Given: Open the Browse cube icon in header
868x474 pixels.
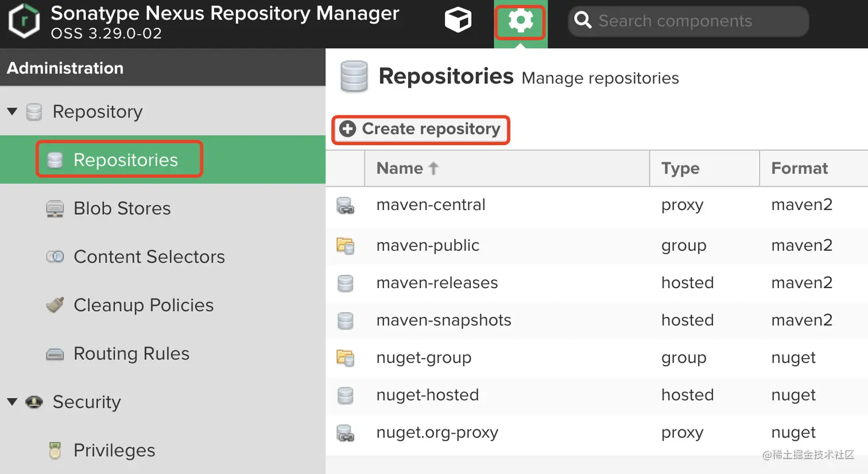Looking at the screenshot, I should point(458,21).
